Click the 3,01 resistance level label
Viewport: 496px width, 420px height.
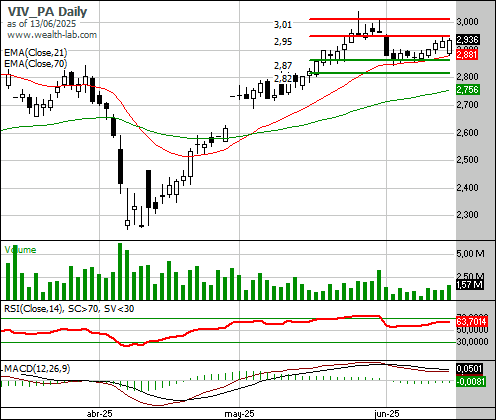pyautogui.click(x=283, y=24)
